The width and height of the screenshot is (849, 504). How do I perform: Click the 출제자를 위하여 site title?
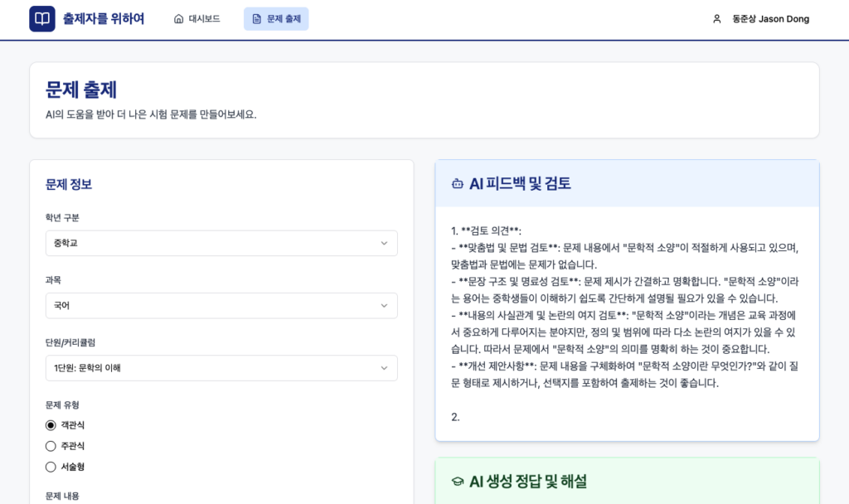click(104, 19)
